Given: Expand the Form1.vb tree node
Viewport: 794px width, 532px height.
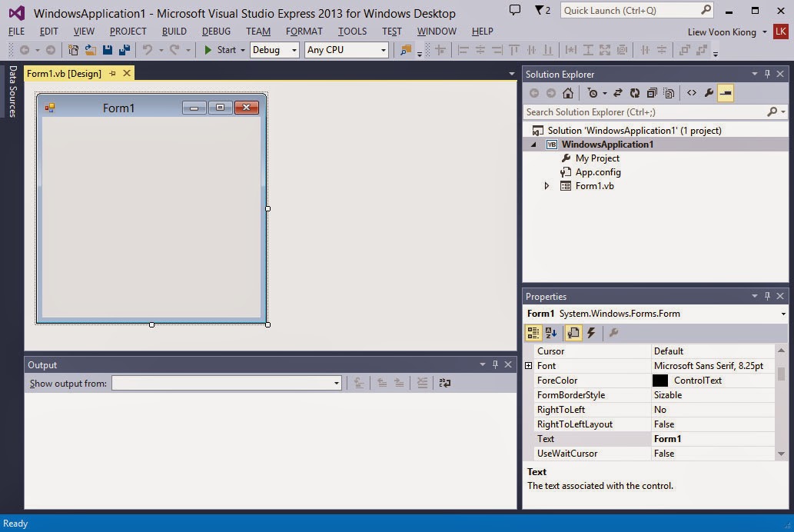Looking at the screenshot, I should click(546, 185).
